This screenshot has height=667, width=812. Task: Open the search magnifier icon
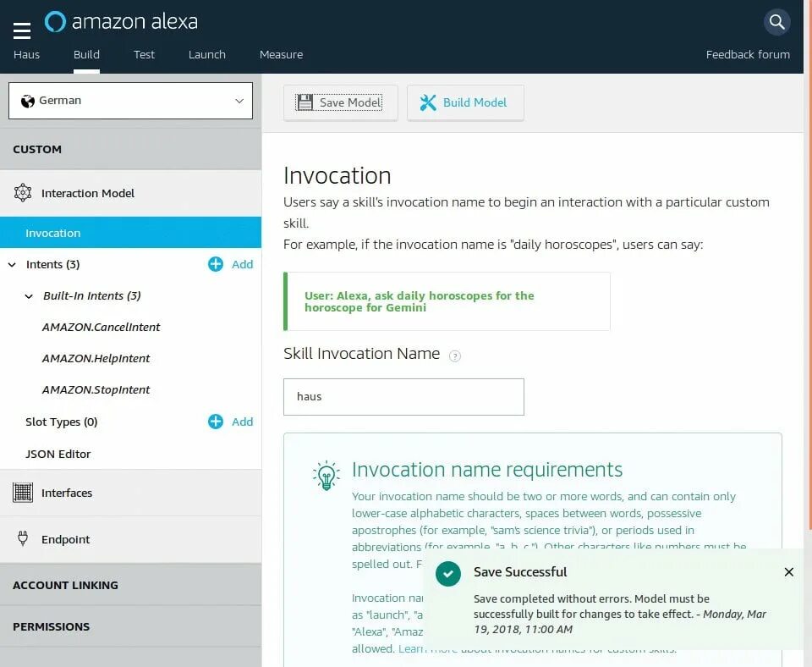tap(776, 22)
